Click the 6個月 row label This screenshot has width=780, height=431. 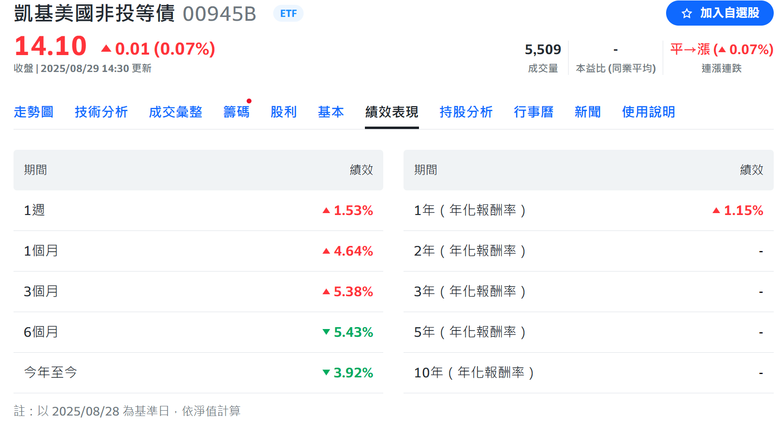pos(41,332)
